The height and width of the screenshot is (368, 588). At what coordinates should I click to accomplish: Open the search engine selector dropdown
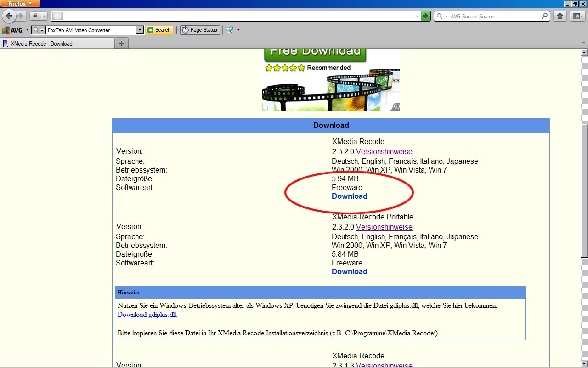pyautogui.click(x=441, y=16)
